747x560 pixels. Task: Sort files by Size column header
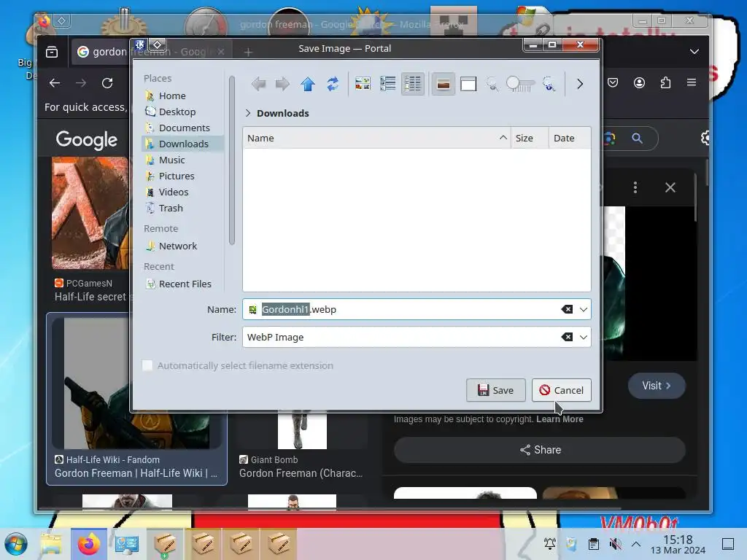[530, 138]
